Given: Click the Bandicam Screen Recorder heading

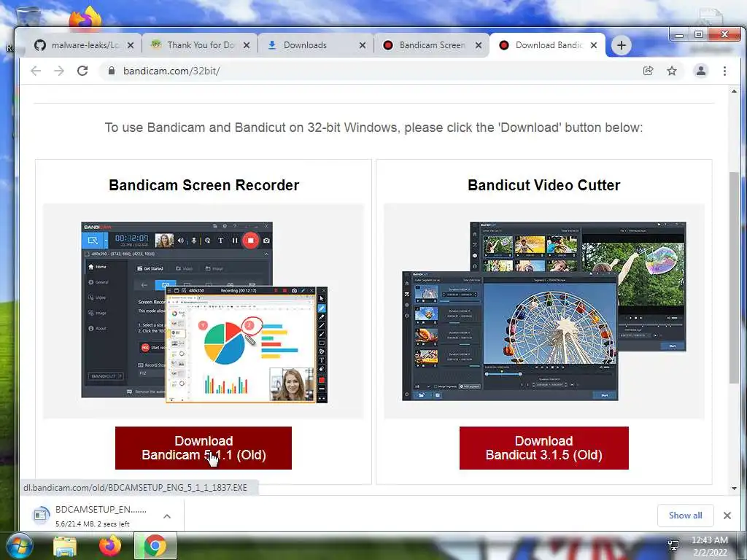Looking at the screenshot, I should click(204, 185).
